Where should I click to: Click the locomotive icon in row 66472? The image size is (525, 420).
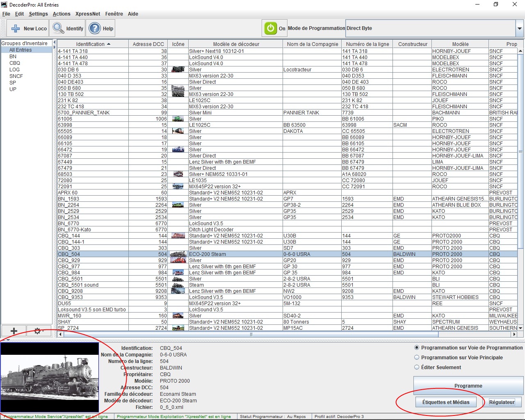178,150
